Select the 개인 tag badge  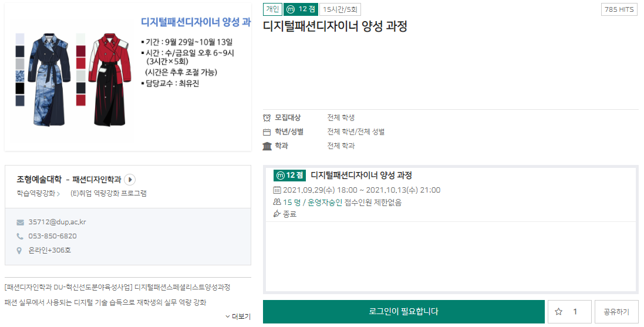[x=272, y=9]
